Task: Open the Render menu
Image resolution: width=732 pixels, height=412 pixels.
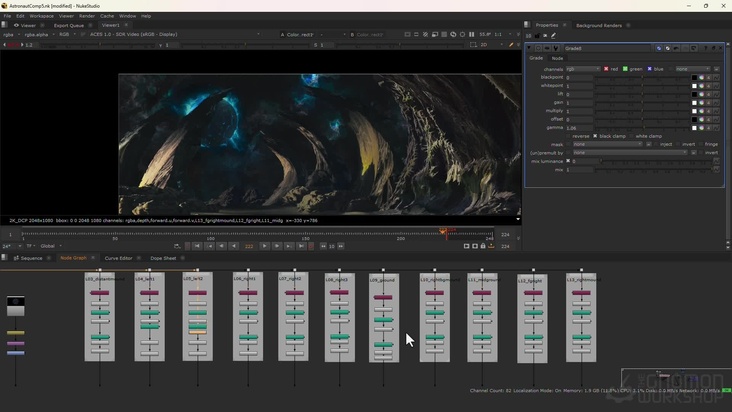Action: click(87, 16)
